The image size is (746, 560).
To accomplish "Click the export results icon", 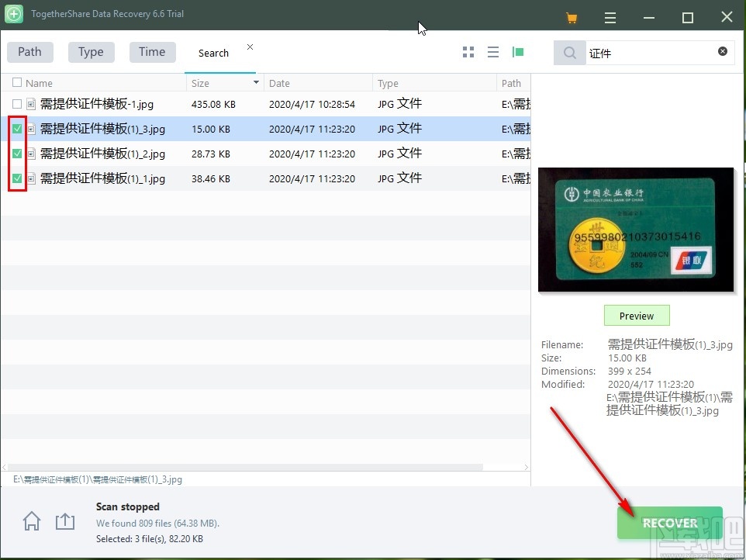I will pyautogui.click(x=65, y=521).
